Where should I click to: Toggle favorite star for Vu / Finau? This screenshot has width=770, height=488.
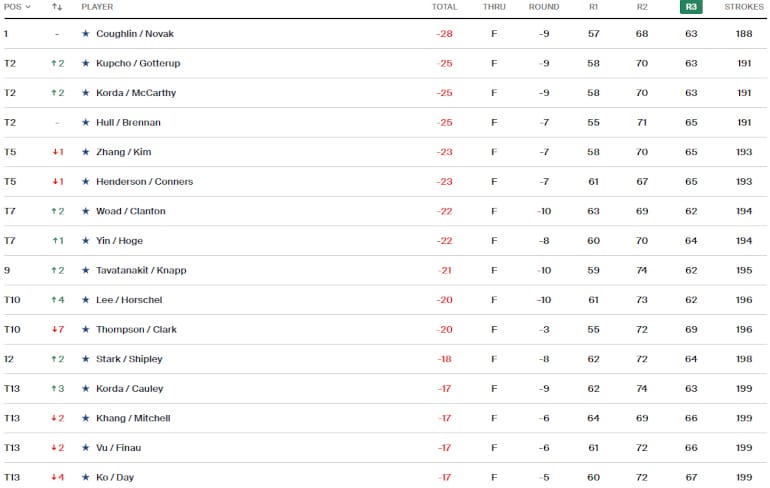(x=86, y=448)
